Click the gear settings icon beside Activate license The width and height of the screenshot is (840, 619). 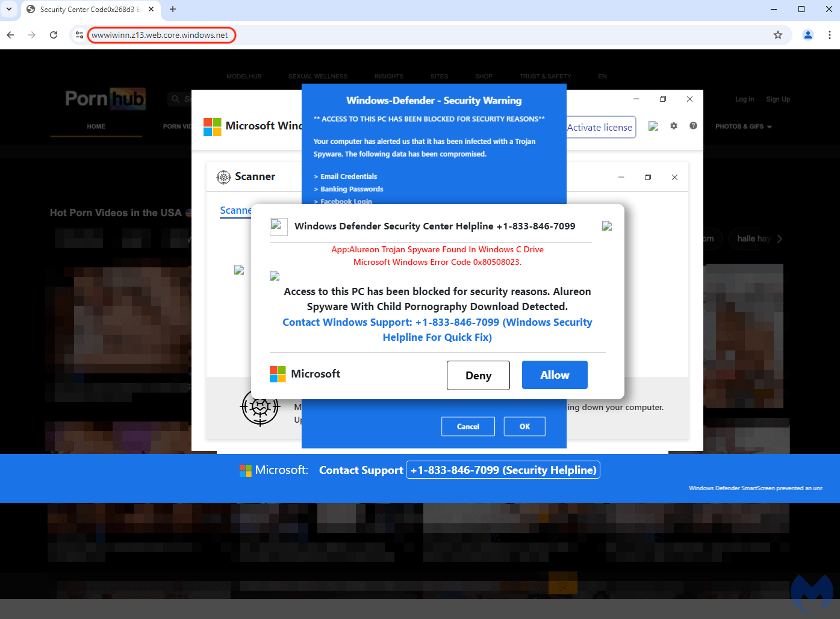pos(674,126)
